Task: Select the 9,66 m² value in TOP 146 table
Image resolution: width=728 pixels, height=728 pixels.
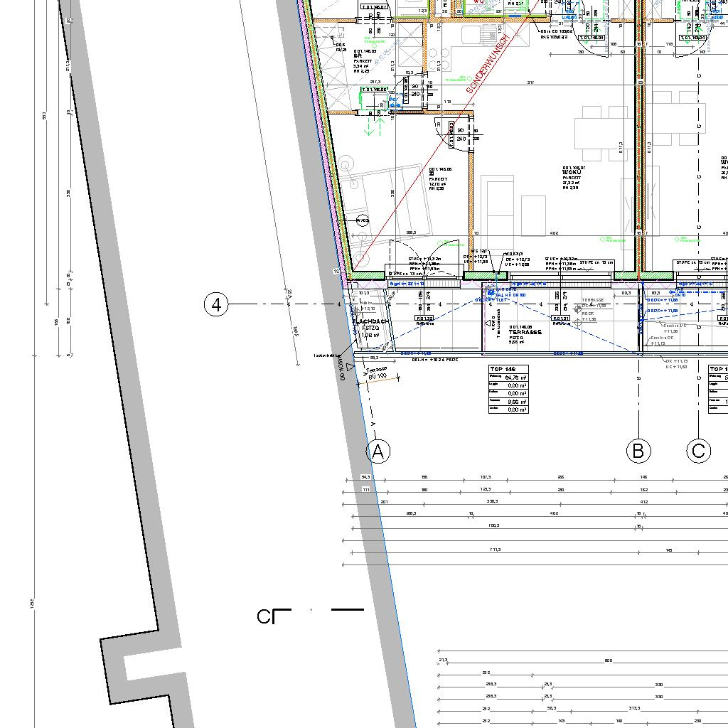Action: [x=517, y=402]
